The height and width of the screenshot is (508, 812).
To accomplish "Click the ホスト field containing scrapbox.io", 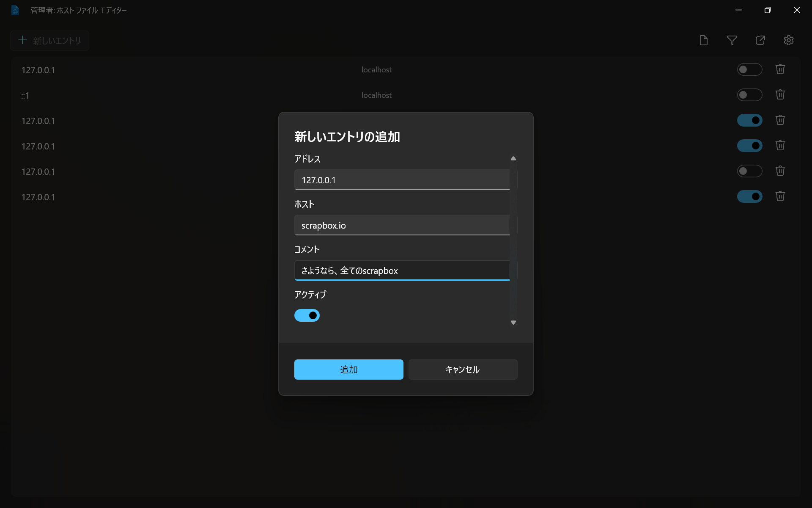I will tap(402, 225).
